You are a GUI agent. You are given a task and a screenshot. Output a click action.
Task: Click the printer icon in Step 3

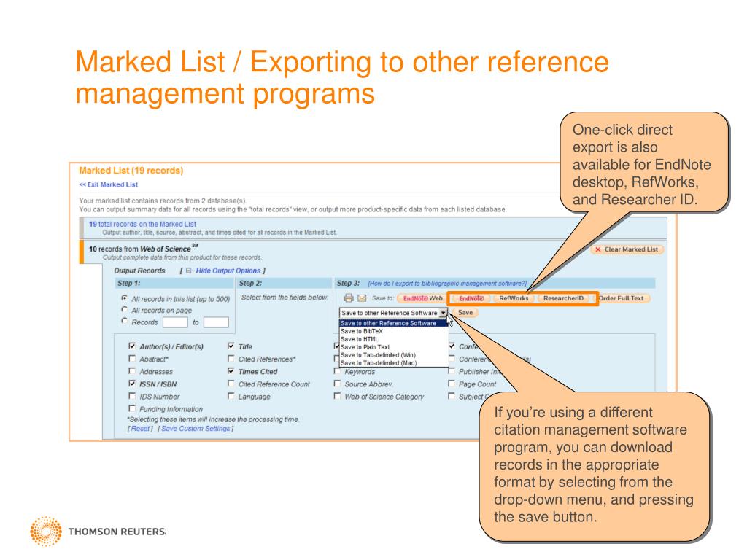click(349, 298)
